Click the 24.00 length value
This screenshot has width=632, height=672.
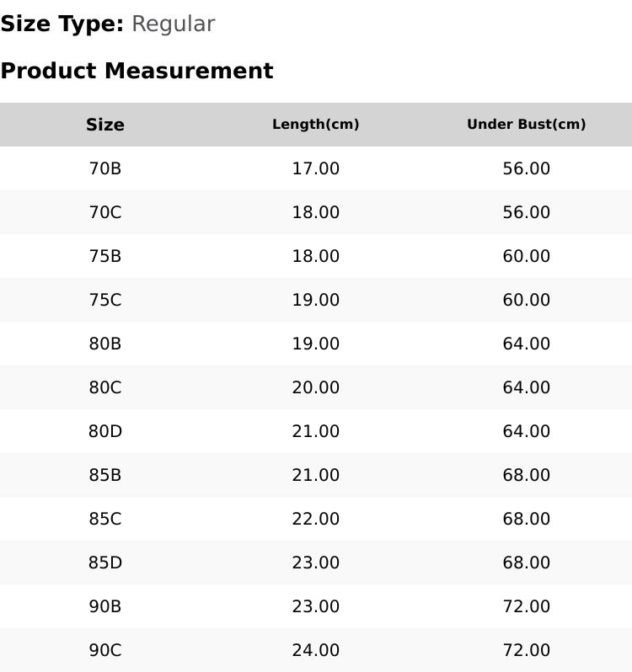[x=315, y=650]
